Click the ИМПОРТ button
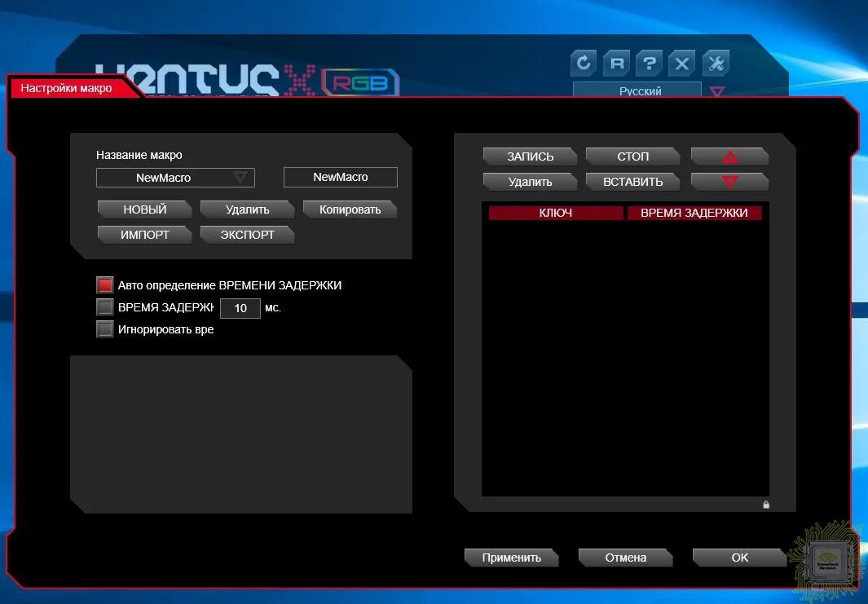This screenshot has width=868, height=604. pos(144,235)
